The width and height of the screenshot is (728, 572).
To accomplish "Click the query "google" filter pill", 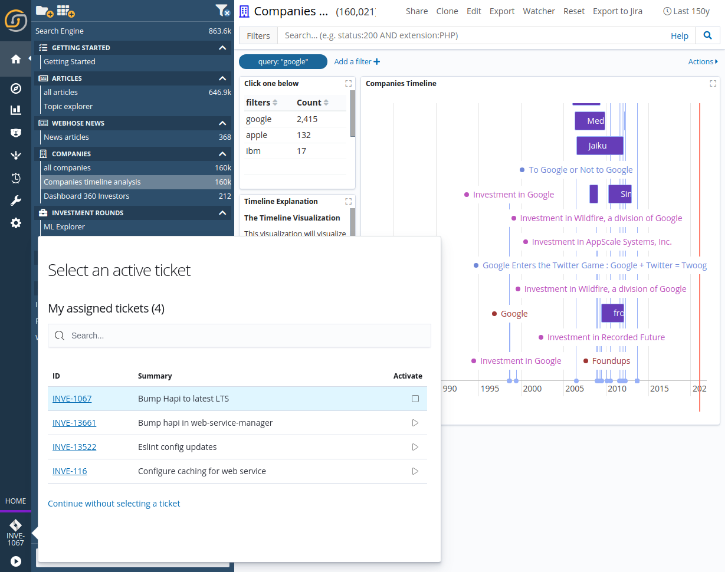I will tap(283, 61).
